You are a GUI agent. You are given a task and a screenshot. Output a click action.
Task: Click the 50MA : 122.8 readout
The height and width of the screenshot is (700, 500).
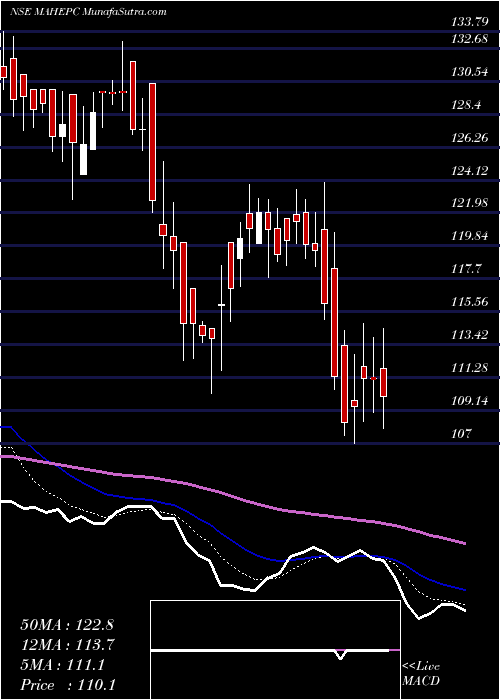pos(68,625)
